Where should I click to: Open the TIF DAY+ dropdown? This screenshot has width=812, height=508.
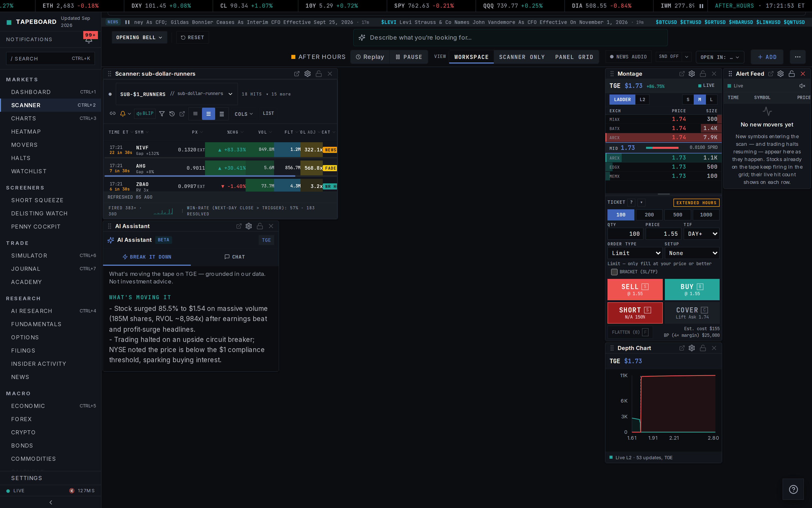702,234
